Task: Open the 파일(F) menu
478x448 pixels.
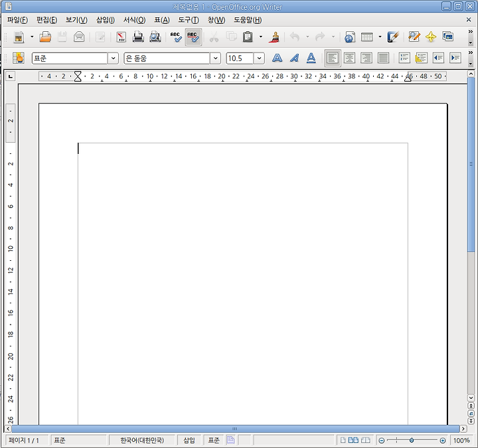Action: click(18, 20)
